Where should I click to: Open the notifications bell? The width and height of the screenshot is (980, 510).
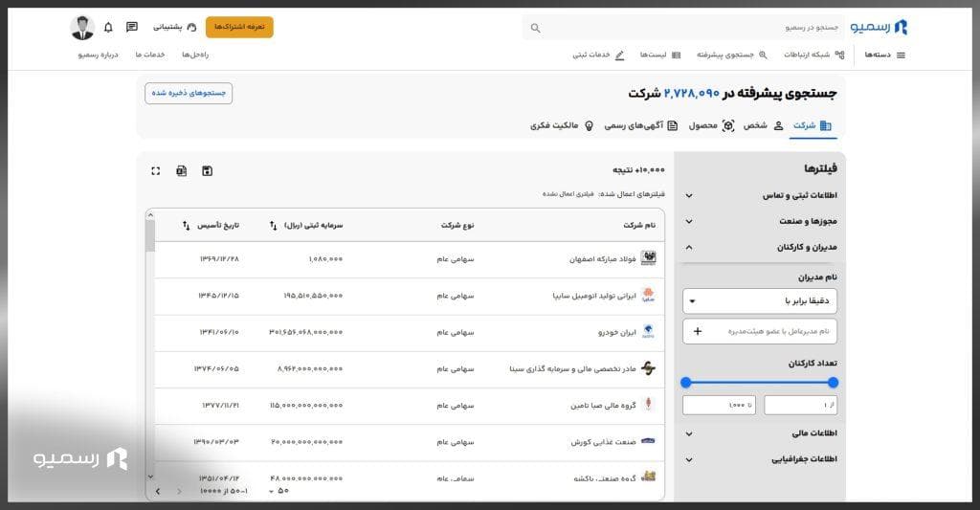[108, 27]
